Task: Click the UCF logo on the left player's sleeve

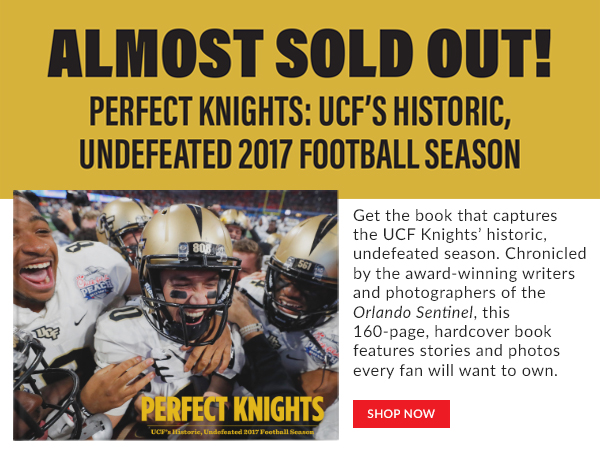Action: click(47, 332)
